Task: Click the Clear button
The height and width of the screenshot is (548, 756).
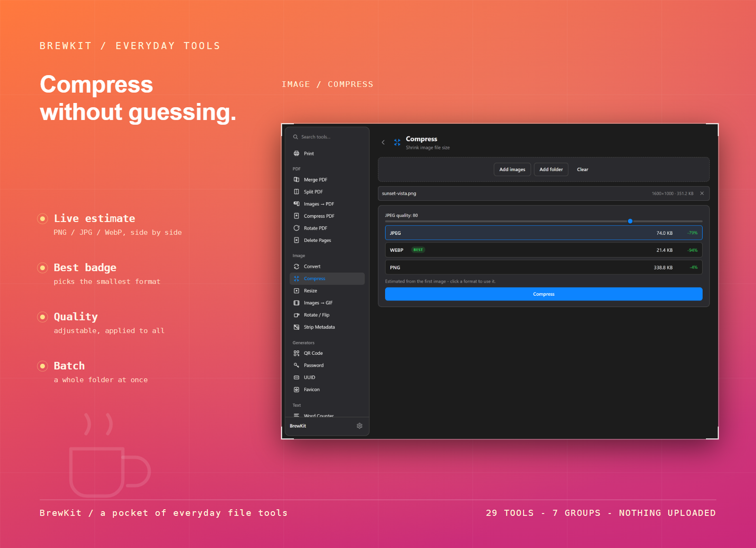Action: coord(583,170)
